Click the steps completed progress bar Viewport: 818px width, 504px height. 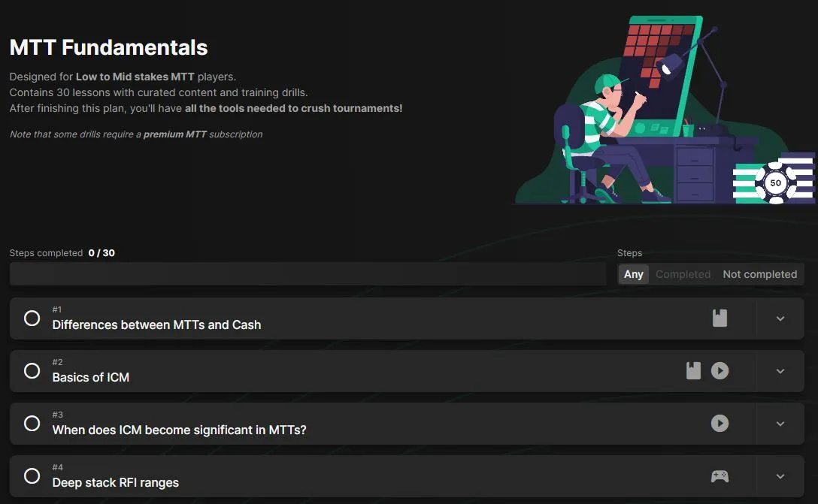308,273
